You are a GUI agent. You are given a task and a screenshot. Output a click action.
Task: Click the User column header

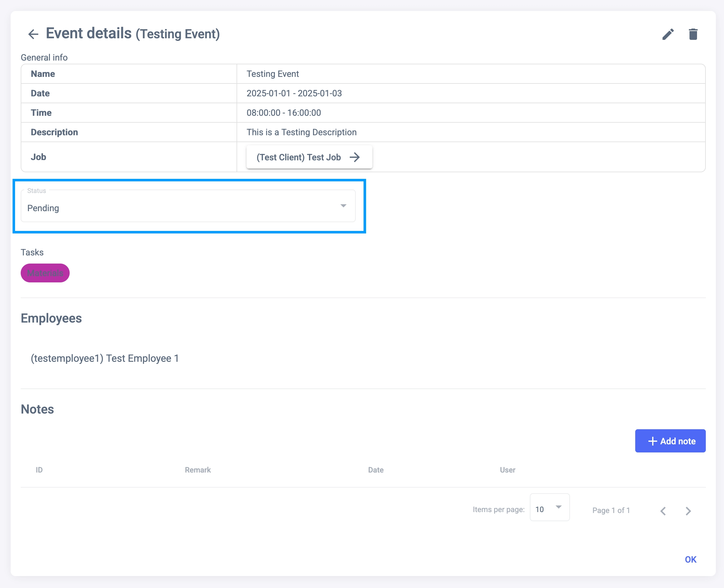click(x=507, y=470)
